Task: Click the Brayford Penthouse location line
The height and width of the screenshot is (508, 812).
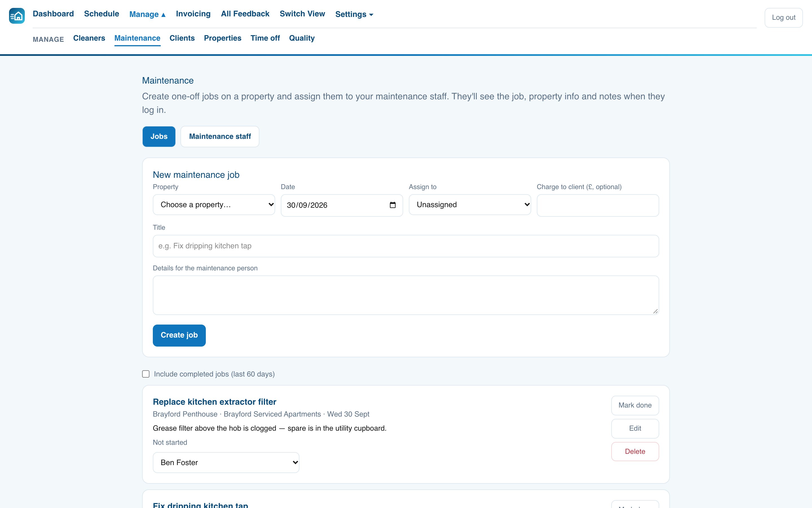Action: 261,414
